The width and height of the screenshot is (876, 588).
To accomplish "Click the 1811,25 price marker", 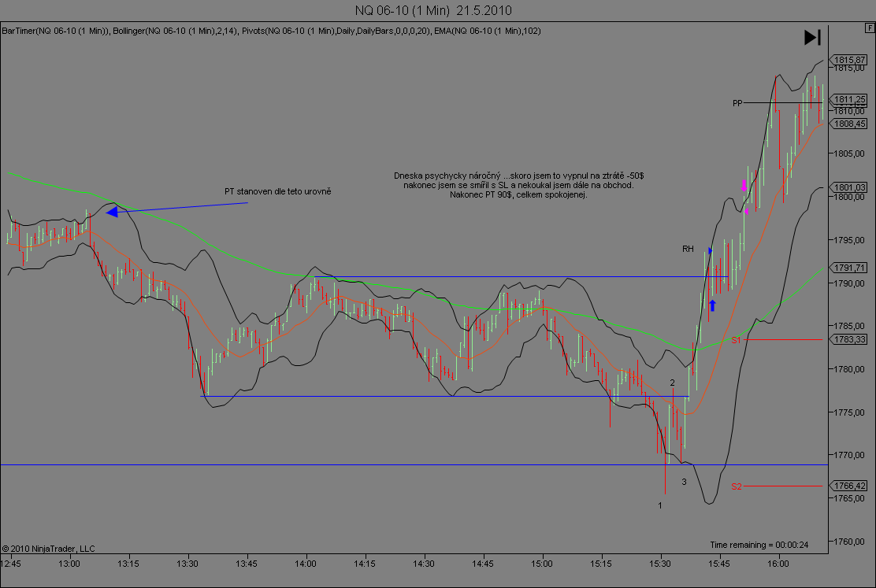I will coord(849,99).
